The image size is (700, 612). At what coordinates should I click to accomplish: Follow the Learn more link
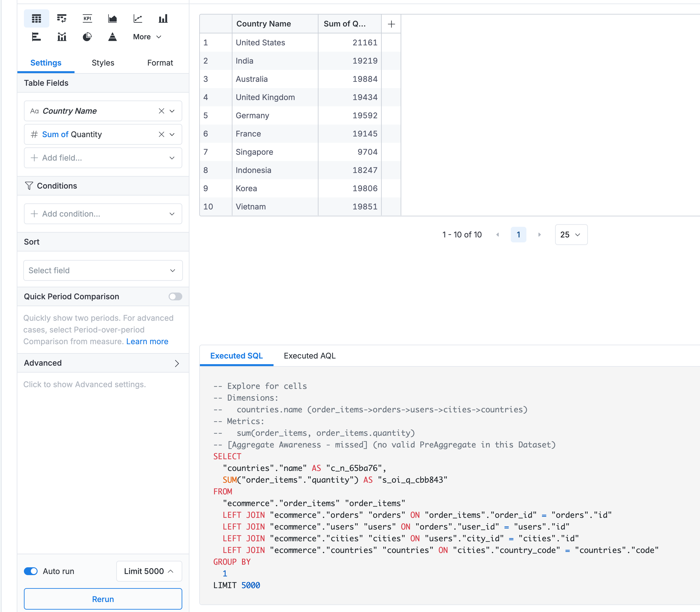(147, 342)
